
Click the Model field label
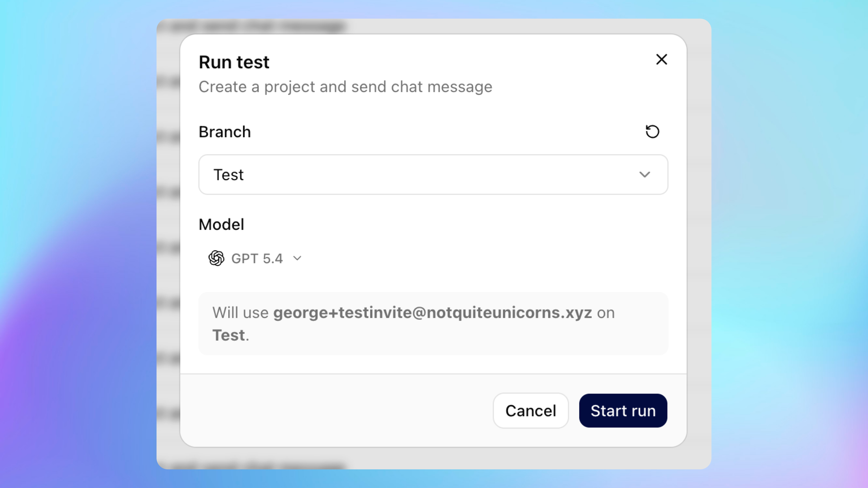coord(222,224)
